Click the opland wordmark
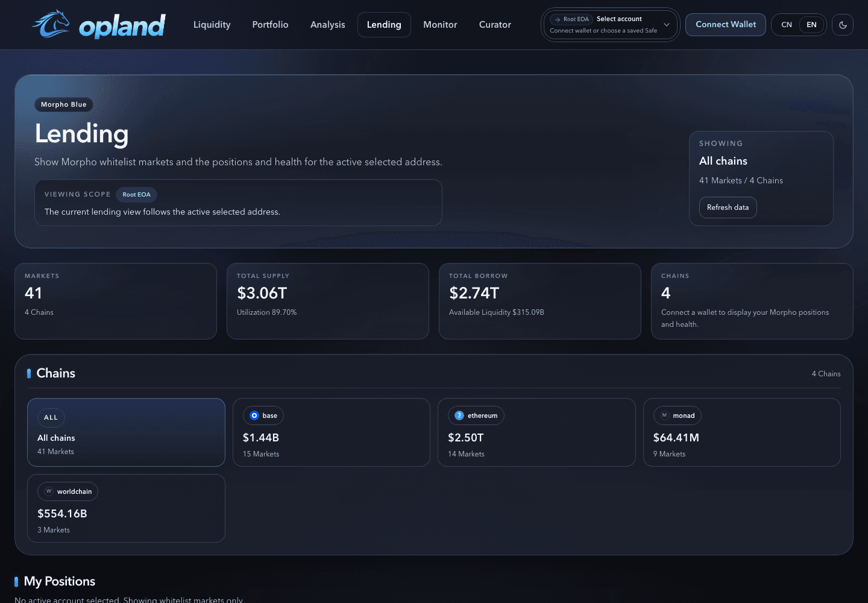 pyautogui.click(x=122, y=26)
